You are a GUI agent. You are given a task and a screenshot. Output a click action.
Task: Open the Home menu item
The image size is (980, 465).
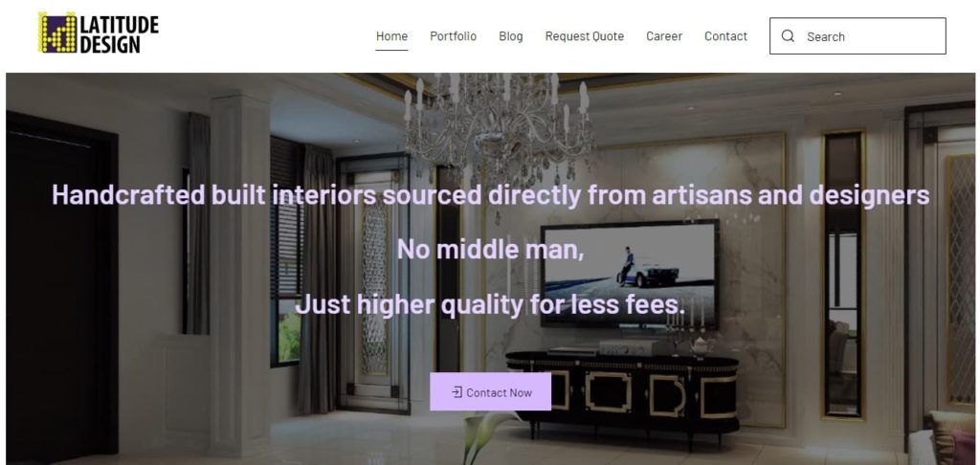[391, 36]
